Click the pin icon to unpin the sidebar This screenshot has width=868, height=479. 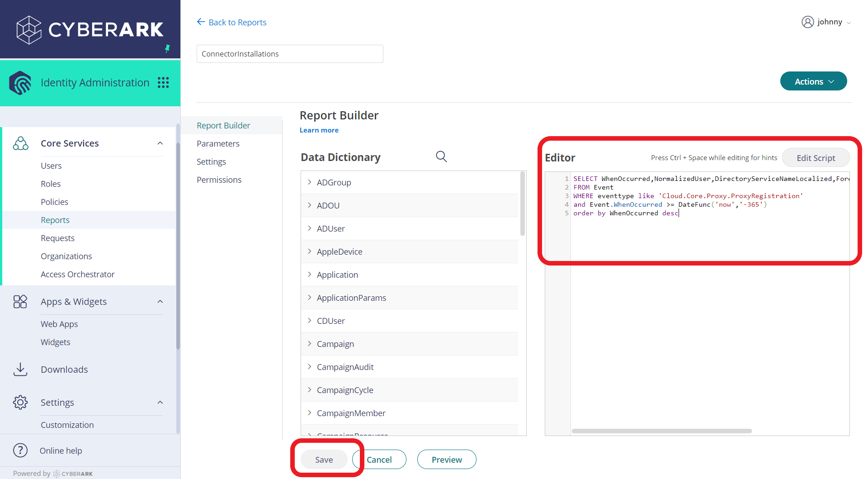[x=168, y=49]
